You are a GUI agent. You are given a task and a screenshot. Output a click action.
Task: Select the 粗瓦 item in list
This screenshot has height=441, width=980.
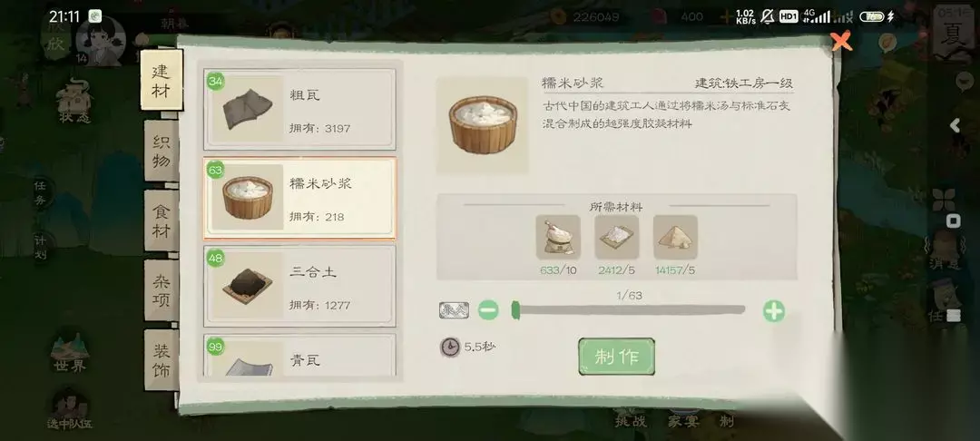click(x=299, y=109)
